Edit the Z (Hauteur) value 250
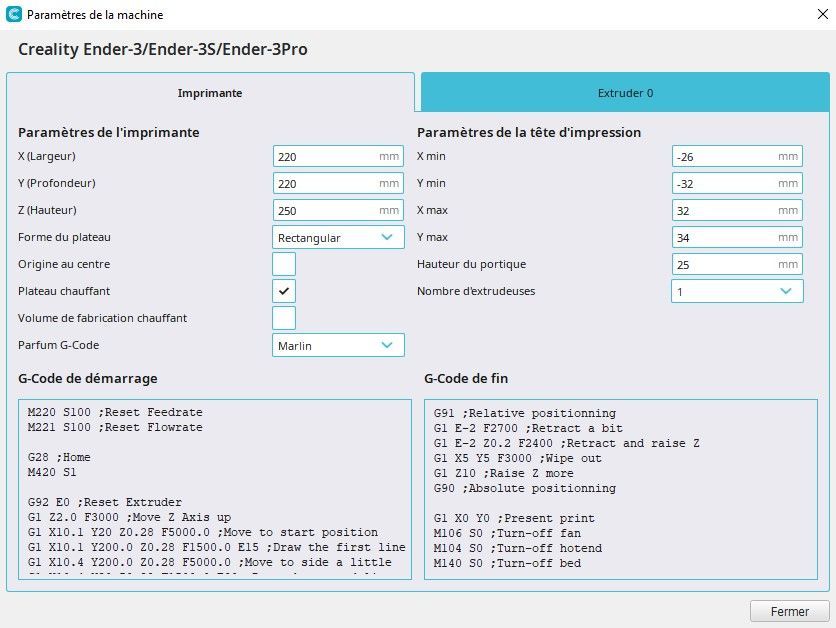The height and width of the screenshot is (628, 836). (338, 210)
